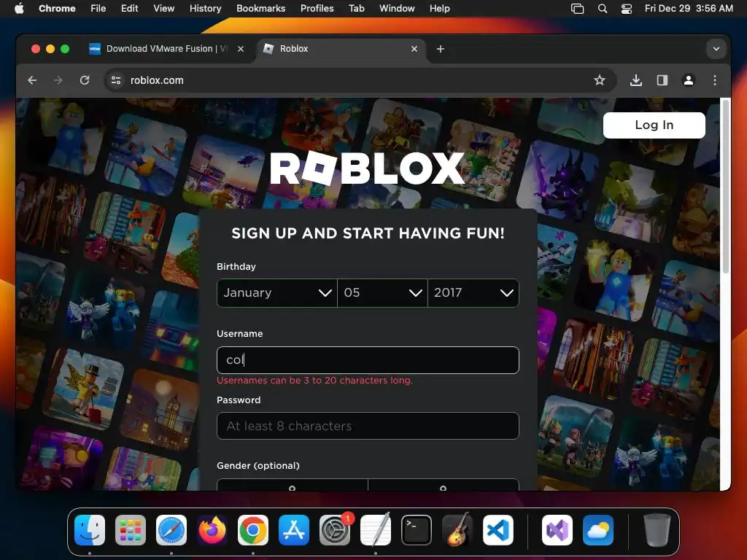Viewport: 747px width, 560px height.
Task: Click the date and time in menu bar
Action: [x=689, y=9]
